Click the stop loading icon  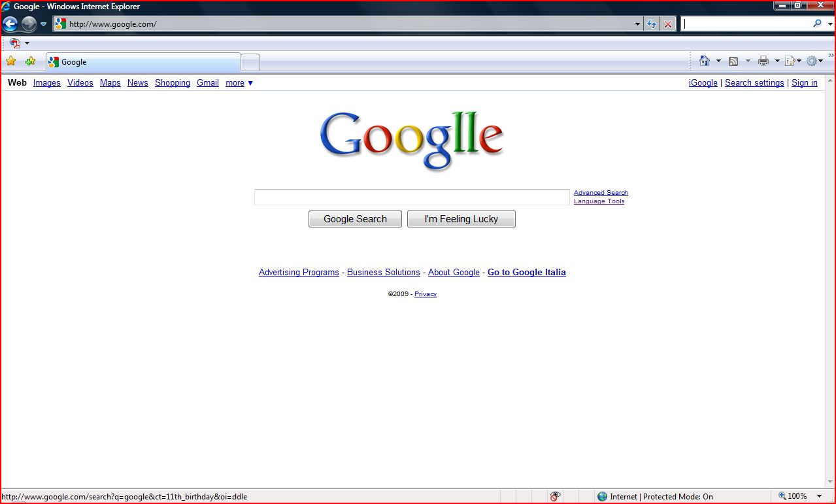click(x=667, y=24)
